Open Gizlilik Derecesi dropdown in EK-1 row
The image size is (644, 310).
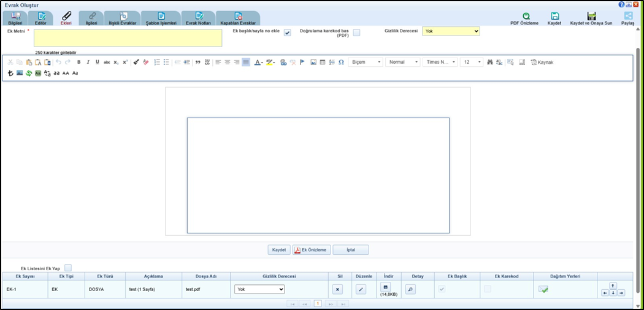tap(259, 289)
